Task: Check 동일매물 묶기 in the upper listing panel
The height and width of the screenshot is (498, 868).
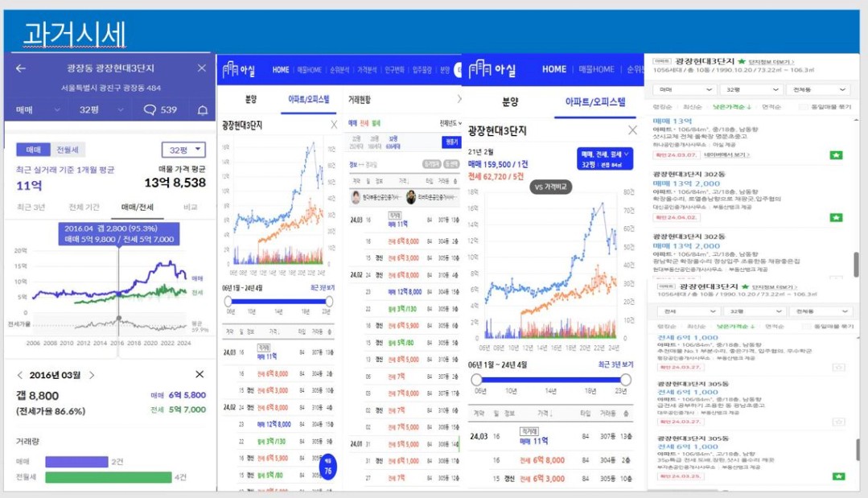Action: (x=803, y=107)
